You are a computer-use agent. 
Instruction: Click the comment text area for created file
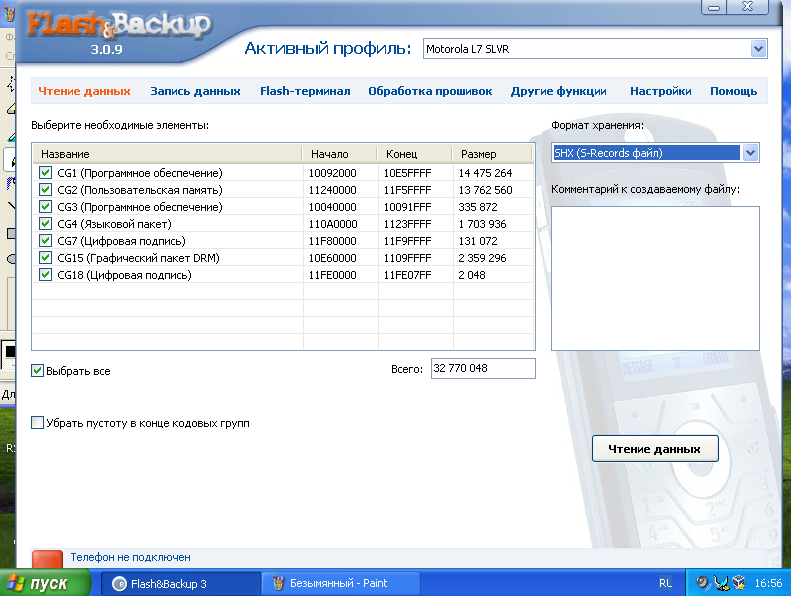coord(655,278)
